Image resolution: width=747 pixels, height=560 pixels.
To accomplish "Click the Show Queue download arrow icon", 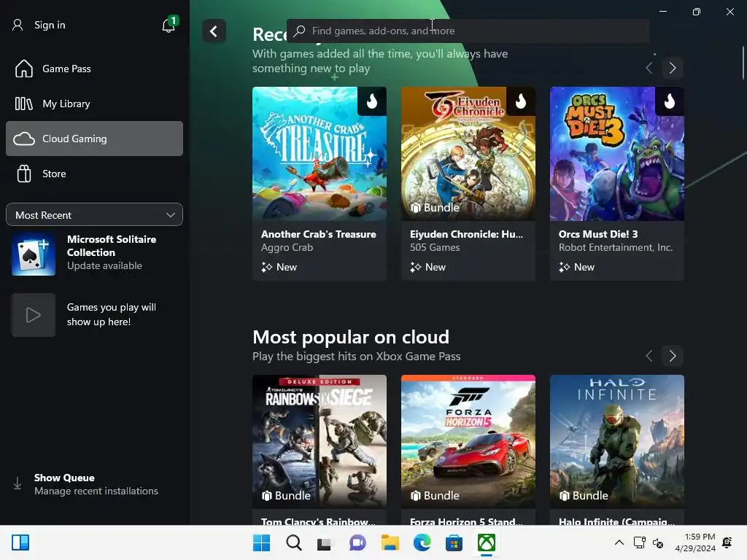I will tap(18, 484).
